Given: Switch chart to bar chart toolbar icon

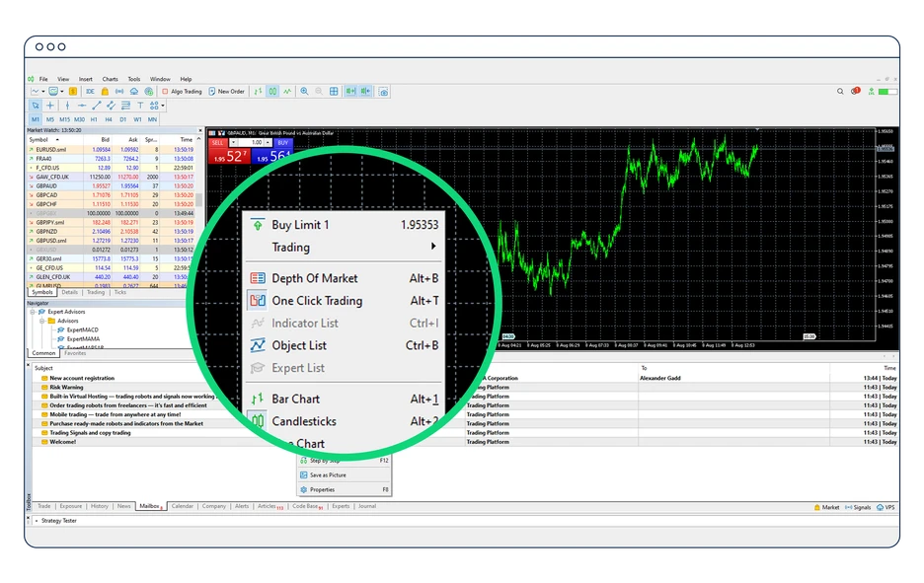Looking at the screenshot, I should 258,92.
